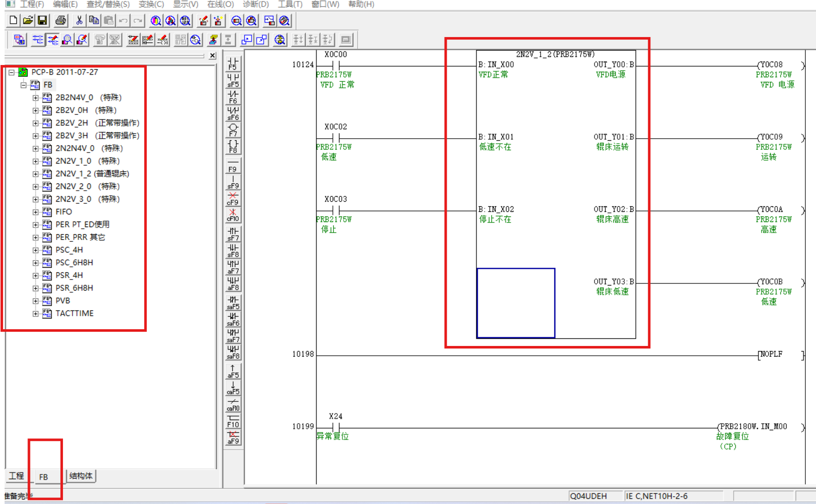Click the Open project folder icon
The image size is (816, 504).
pos(28,21)
